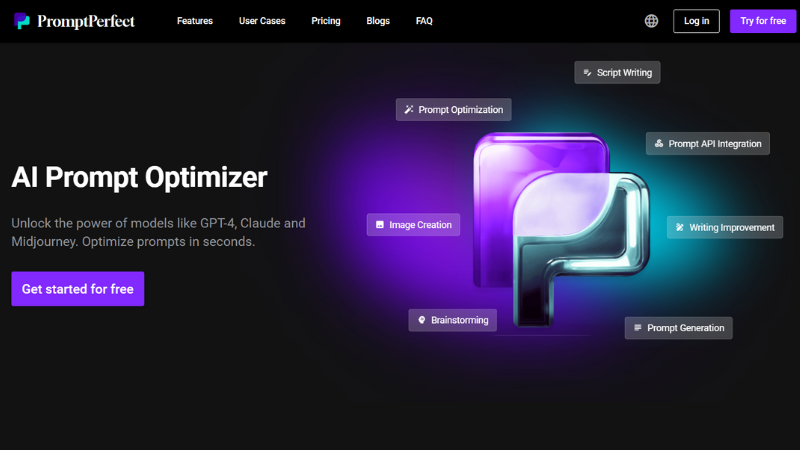This screenshot has height=450, width=800.
Task: Click the Prompt Optimization wand icon
Action: (408, 109)
